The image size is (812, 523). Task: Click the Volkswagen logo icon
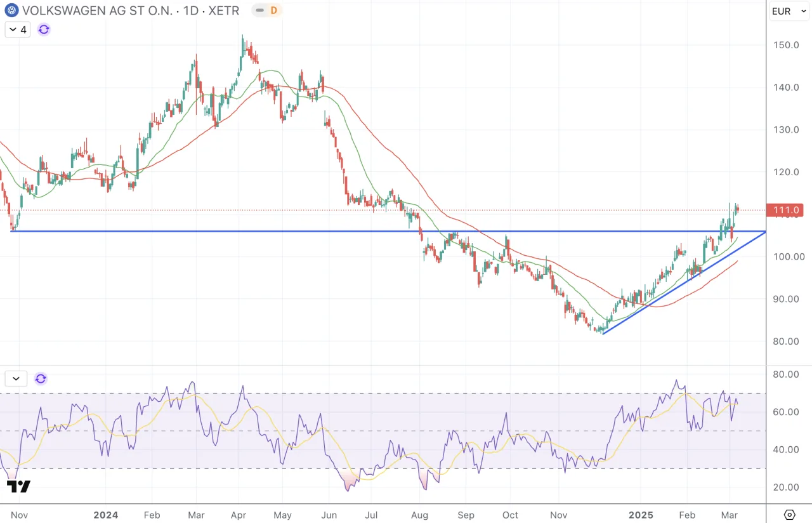click(12, 10)
